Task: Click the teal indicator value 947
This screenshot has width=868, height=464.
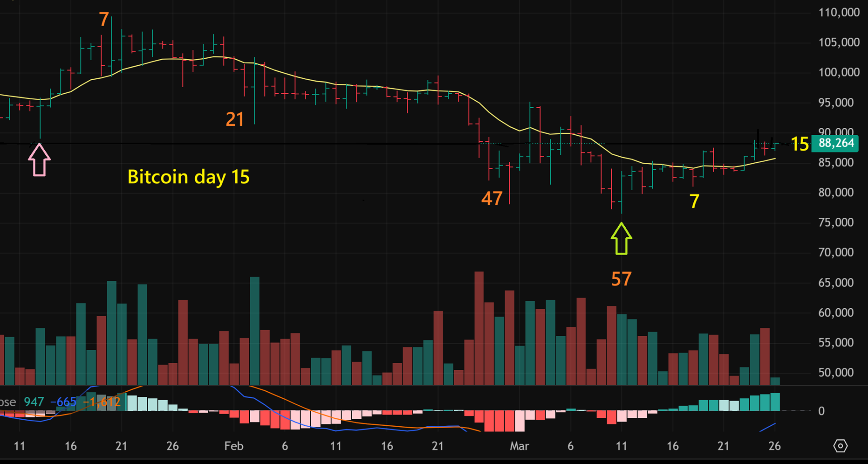Action: (x=34, y=402)
